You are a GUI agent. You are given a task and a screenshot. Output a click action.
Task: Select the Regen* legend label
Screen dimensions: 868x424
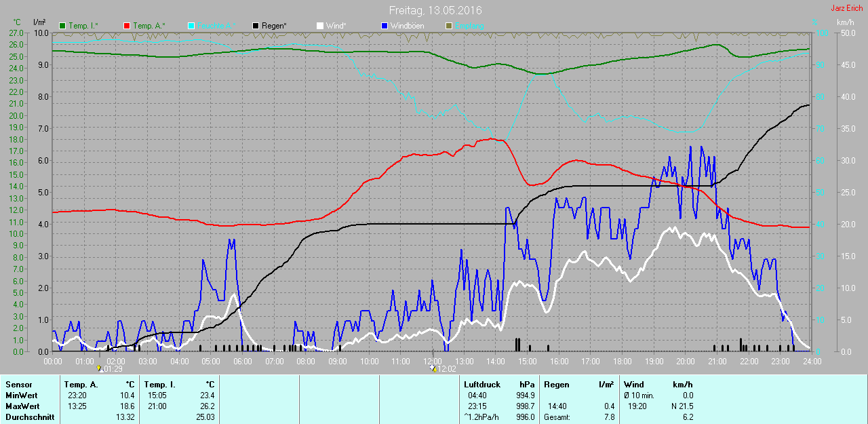point(275,26)
